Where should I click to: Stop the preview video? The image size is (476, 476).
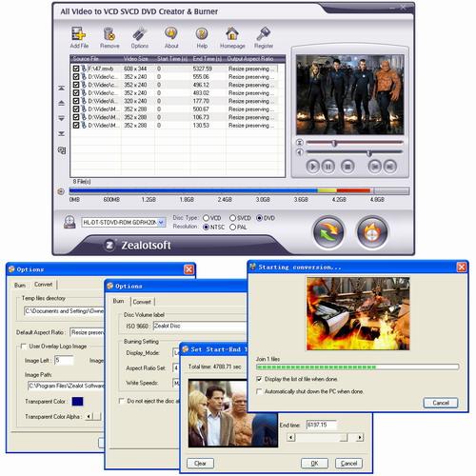tap(347, 167)
